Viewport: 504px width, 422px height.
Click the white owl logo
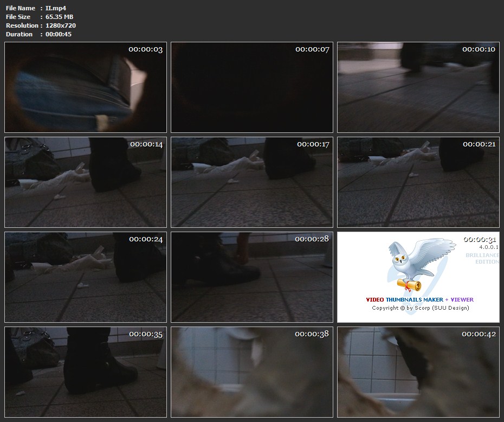pos(417,260)
